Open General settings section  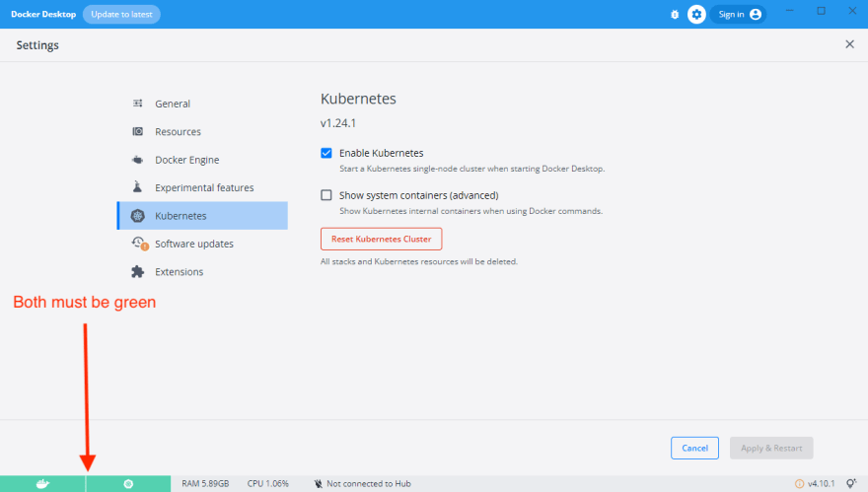click(202, 104)
